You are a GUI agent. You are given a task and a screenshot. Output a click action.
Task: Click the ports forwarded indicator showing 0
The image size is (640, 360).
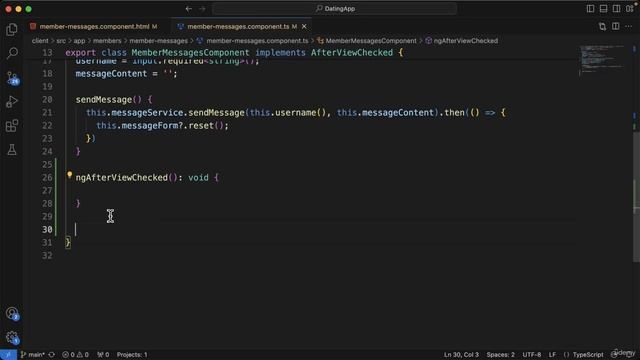[x=103, y=355]
